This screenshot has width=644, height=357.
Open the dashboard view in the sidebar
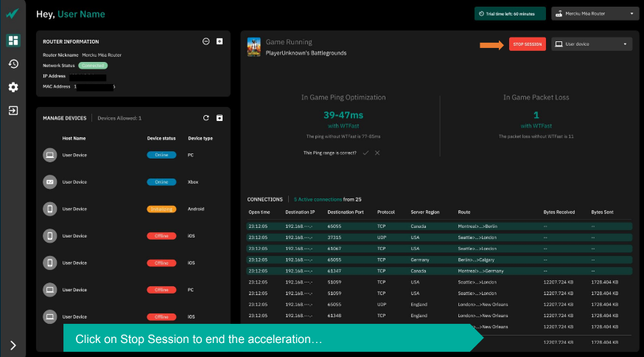tap(13, 41)
